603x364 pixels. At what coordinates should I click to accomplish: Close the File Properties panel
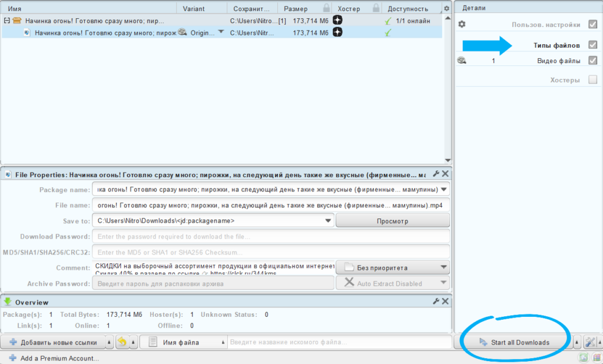click(x=445, y=174)
